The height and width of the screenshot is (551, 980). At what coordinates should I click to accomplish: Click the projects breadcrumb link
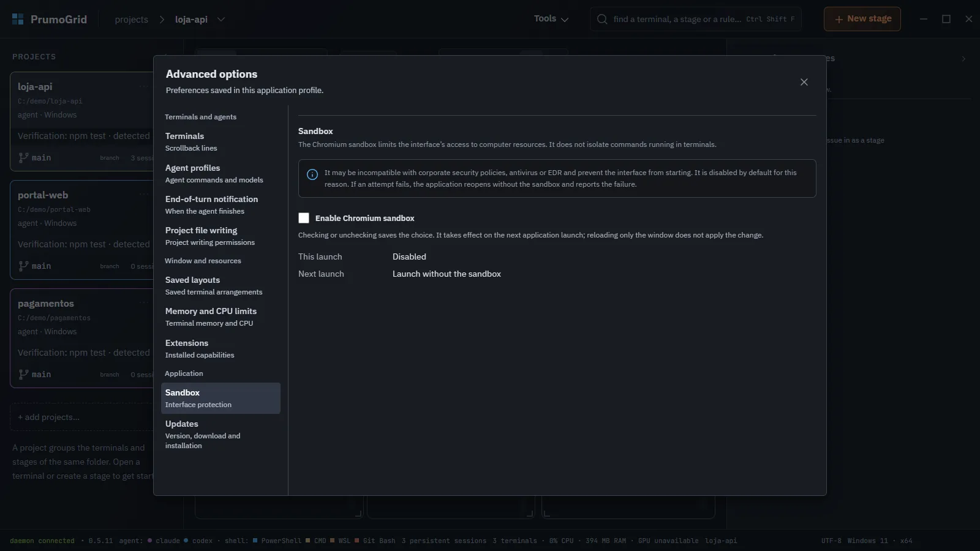pos(131,20)
